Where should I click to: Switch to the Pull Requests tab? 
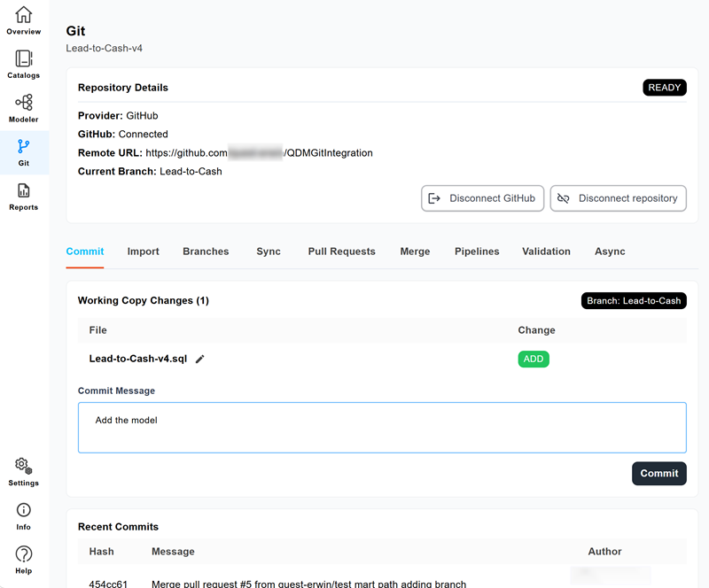coord(342,251)
